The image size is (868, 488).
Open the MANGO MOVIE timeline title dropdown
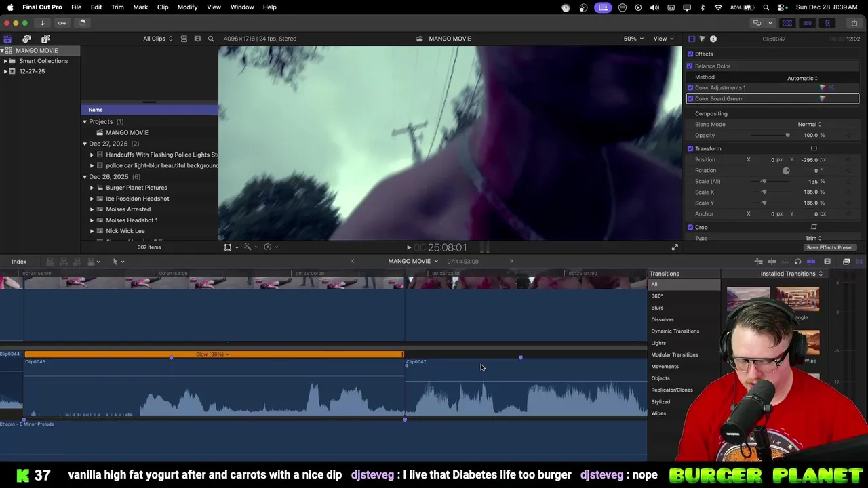point(413,262)
